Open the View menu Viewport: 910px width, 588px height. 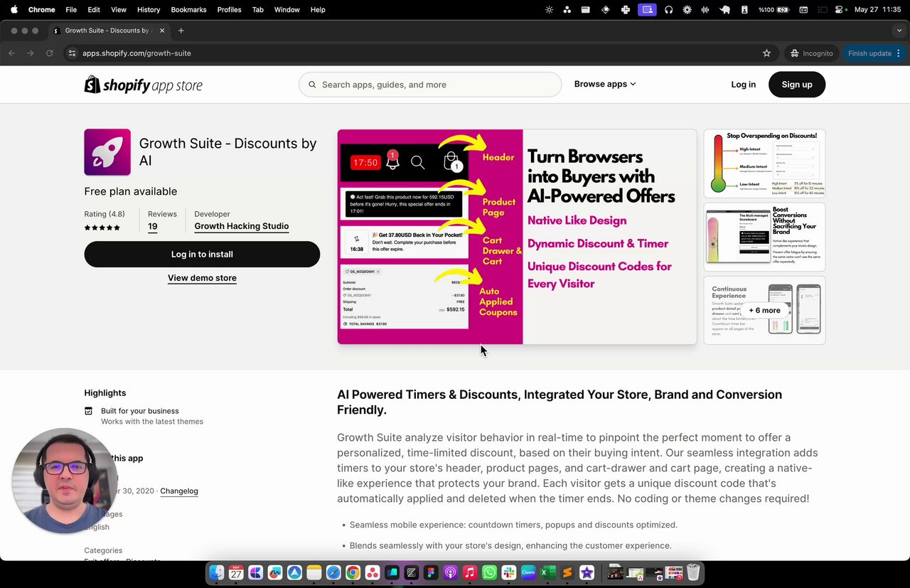tap(119, 10)
